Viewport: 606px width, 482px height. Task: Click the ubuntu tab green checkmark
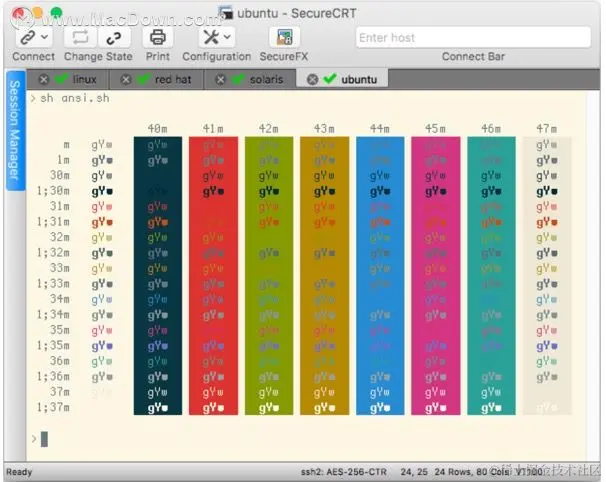pos(330,79)
